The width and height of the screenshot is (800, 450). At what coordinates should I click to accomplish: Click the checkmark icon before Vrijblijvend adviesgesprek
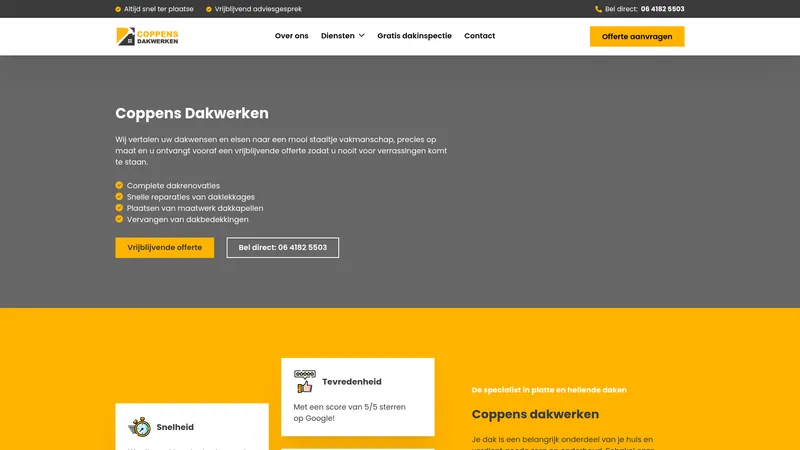tap(209, 9)
